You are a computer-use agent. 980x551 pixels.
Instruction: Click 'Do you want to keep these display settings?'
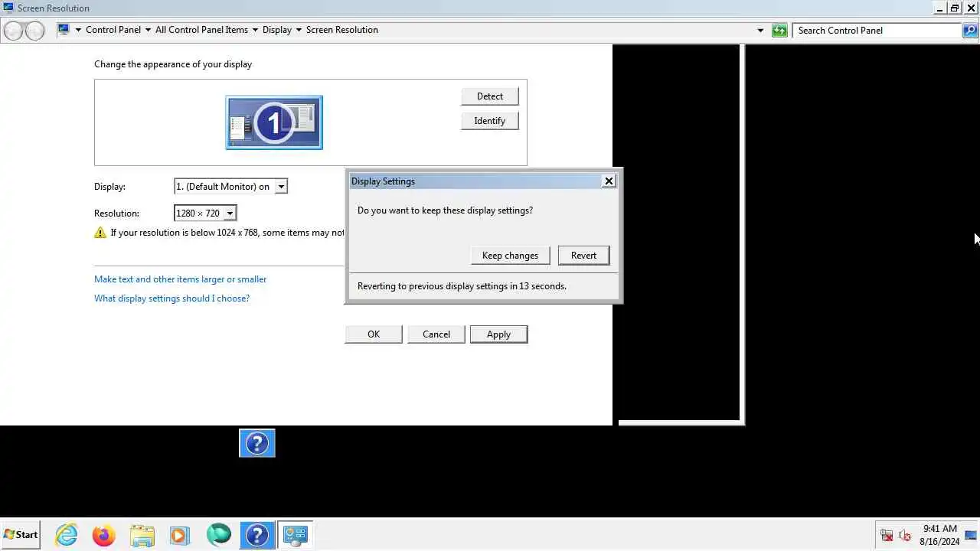(445, 210)
